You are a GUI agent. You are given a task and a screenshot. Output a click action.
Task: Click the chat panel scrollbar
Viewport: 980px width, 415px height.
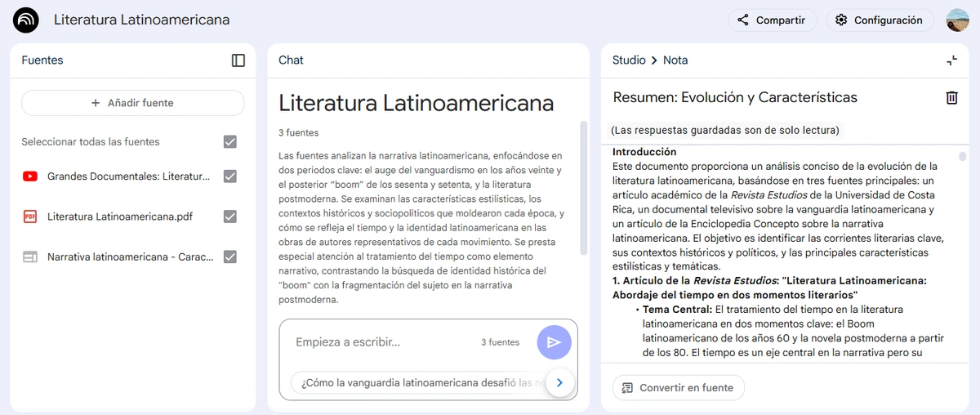[583, 188]
